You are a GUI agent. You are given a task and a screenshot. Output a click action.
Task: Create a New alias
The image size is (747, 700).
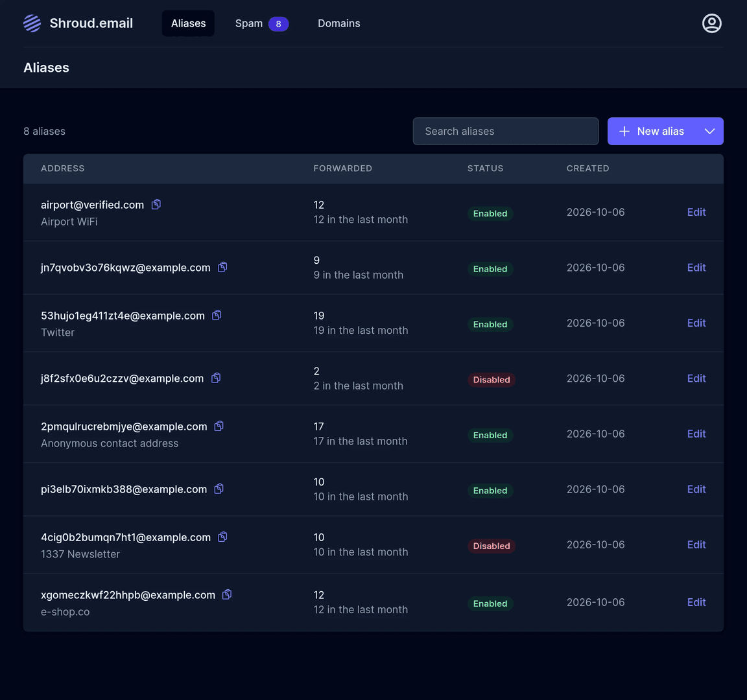coord(651,132)
